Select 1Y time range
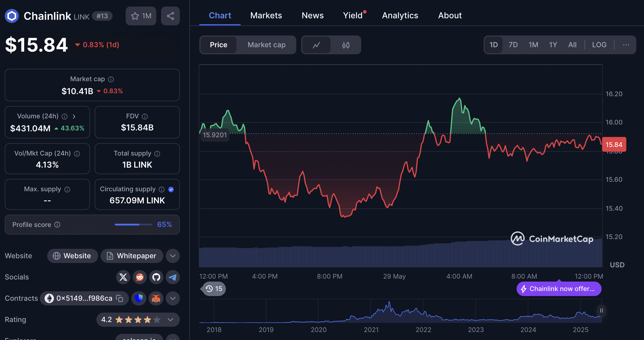The width and height of the screenshot is (644, 340). 553,45
